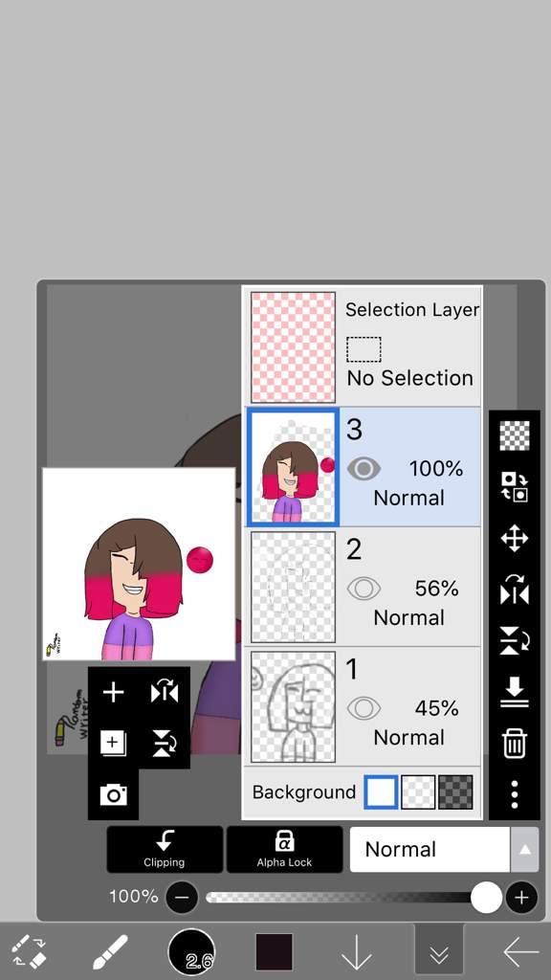
Task: Merge layer down with the download arrow icon
Action: coord(514,692)
